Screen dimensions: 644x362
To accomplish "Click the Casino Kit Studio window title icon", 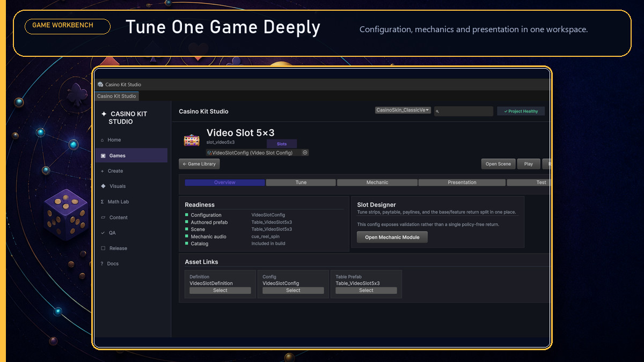I will [x=100, y=84].
